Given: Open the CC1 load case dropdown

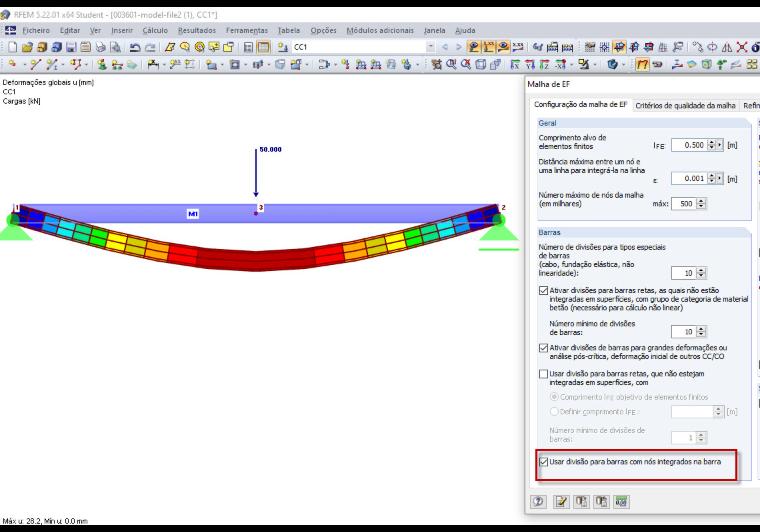Looking at the screenshot, I should (430, 47).
